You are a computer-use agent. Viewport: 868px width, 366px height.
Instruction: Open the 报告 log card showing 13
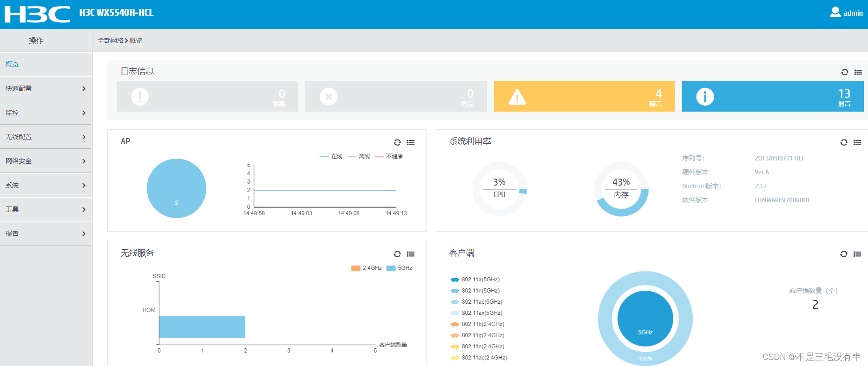click(773, 96)
